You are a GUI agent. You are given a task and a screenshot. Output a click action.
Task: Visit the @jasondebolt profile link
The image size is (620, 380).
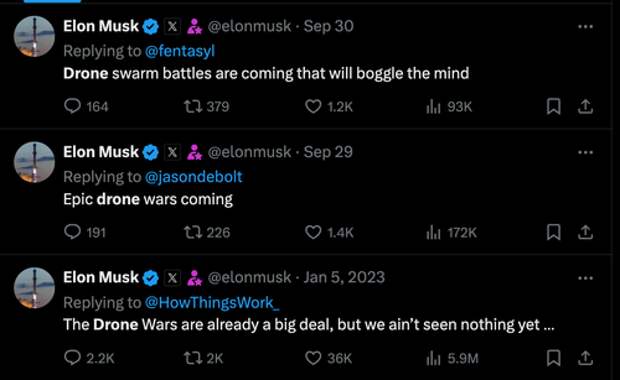pos(194,177)
